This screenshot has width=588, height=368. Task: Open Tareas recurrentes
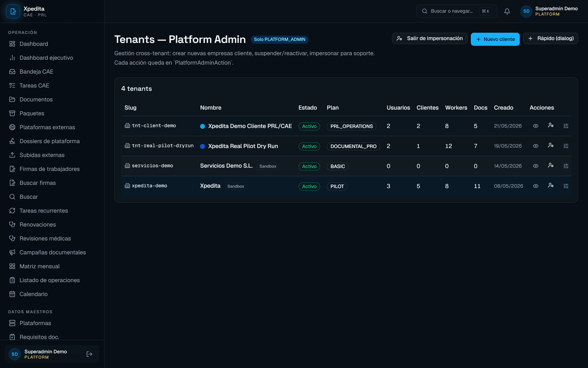[x=52, y=211]
